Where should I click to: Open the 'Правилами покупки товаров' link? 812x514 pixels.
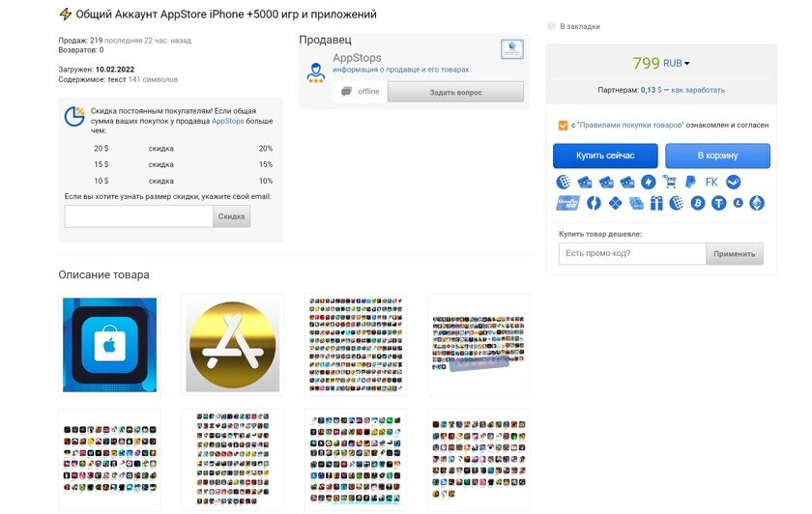point(630,125)
